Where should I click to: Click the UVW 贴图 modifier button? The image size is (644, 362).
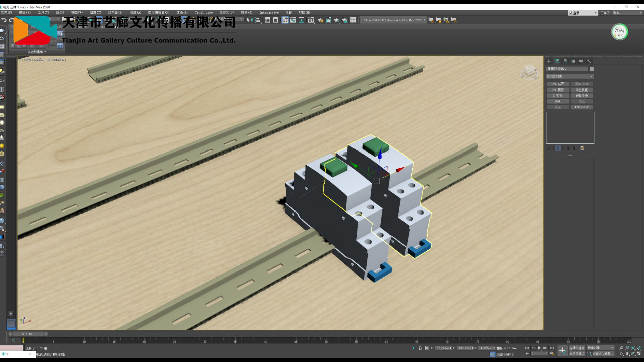click(x=558, y=84)
